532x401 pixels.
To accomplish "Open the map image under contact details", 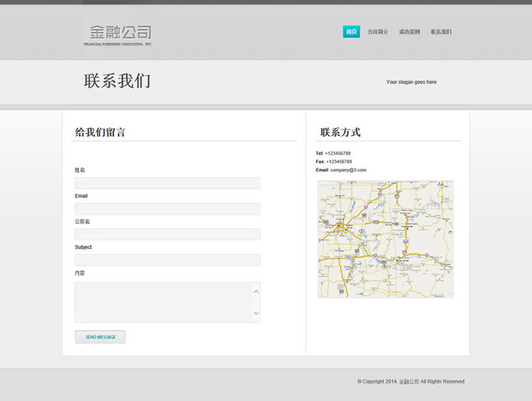I will (385, 239).
